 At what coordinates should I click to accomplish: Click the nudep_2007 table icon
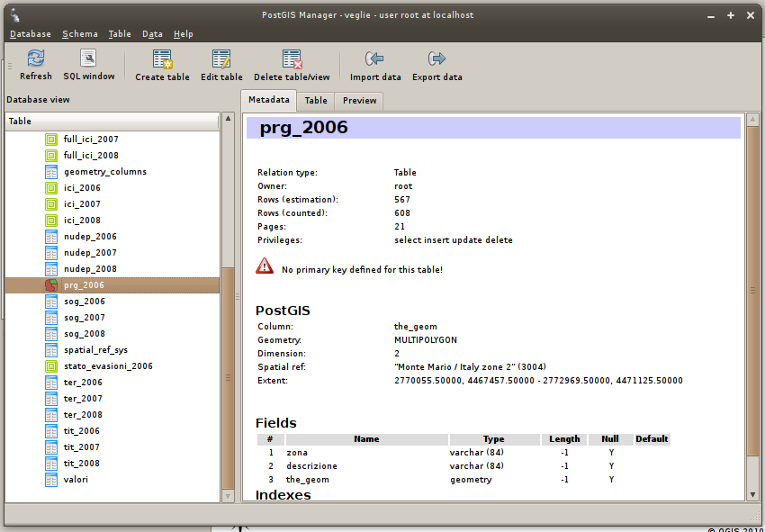point(51,253)
